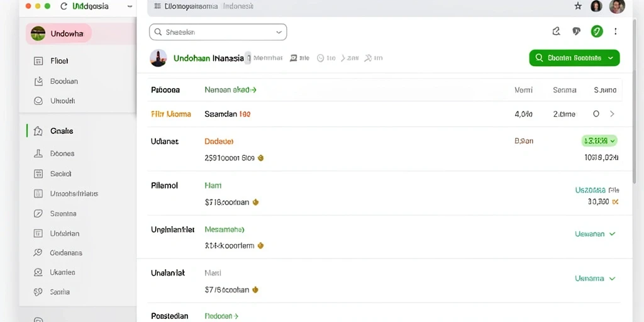Screen dimensions: 644x322
Task: Sort by the Memi column header
Action: [524, 90]
